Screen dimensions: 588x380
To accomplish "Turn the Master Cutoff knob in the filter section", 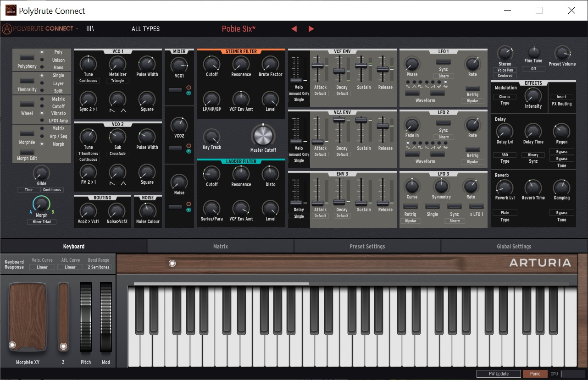I will 263,135.
